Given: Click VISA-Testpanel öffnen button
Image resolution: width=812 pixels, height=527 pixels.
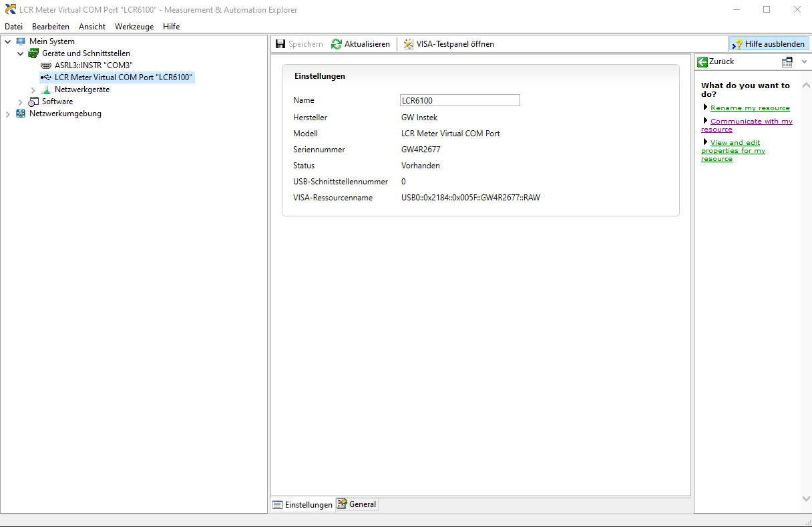Looking at the screenshot, I should [449, 44].
